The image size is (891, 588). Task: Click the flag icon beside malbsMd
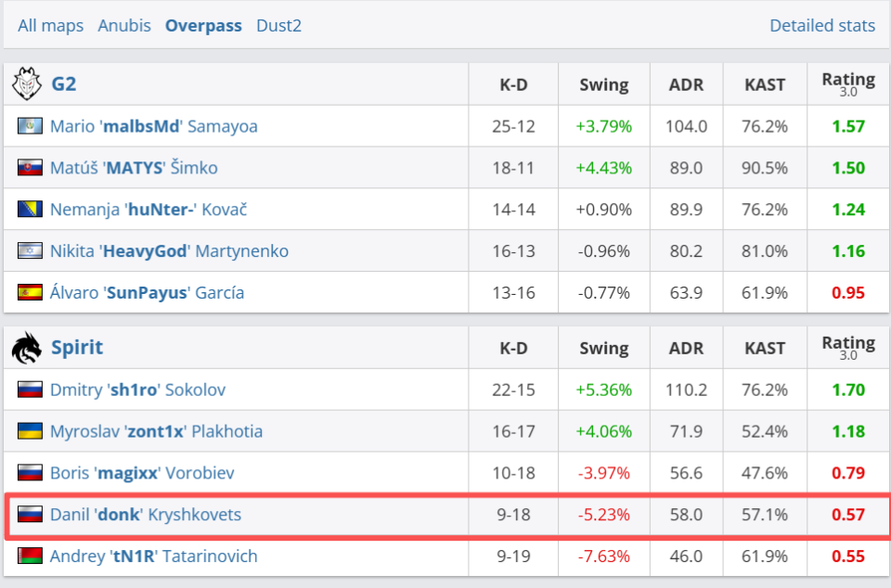tap(30, 126)
